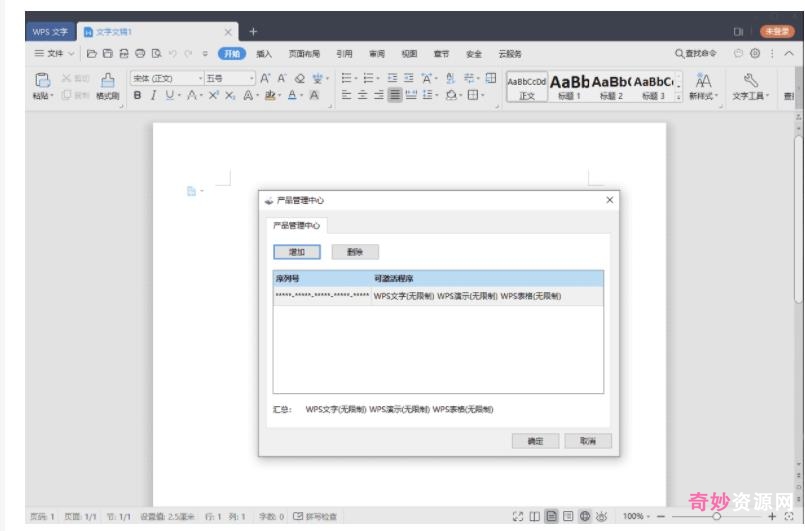
Task: Click the Character Shading A icon
Action: [314, 95]
